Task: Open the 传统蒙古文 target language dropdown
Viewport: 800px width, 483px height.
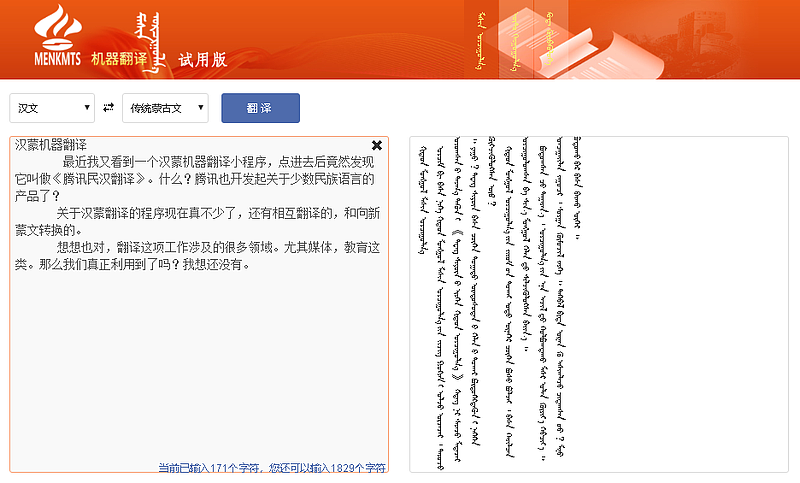Action: tap(165, 108)
